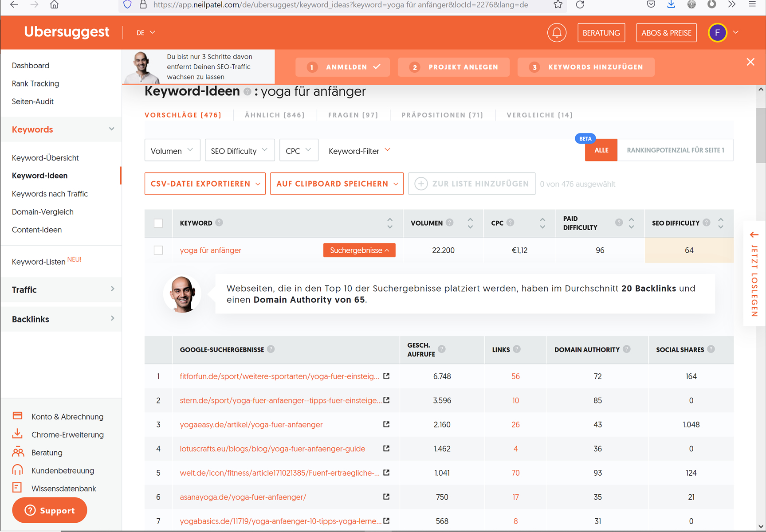The width and height of the screenshot is (766, 532).
Task: Switch to the VERGLEICHE (14) tab
Action: click(x=539, y=115)
